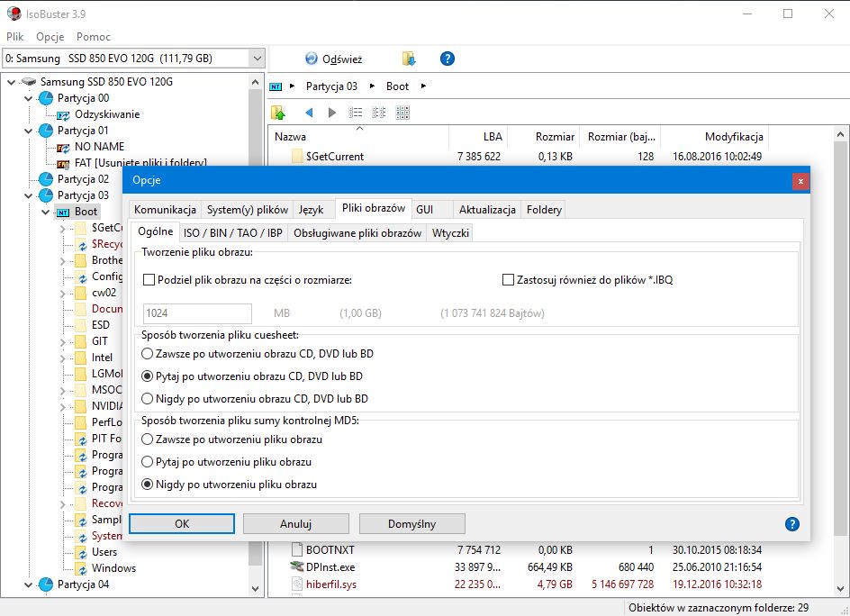Select Zawsze po utworzeniu pliku obrazu
This screenshot has height=616, width=850.
click(x=147, y=439)
